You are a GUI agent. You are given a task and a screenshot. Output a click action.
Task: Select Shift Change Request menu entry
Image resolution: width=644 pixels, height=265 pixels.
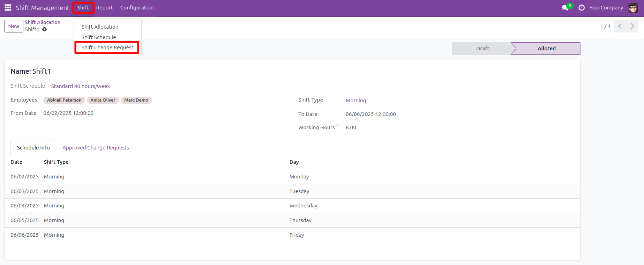[107, 47]
